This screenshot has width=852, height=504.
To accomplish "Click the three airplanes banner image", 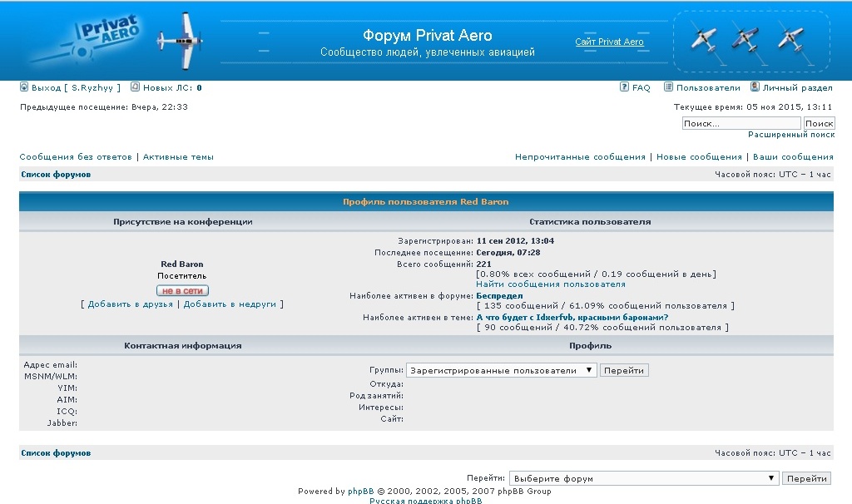I will (x=751, y=40).
